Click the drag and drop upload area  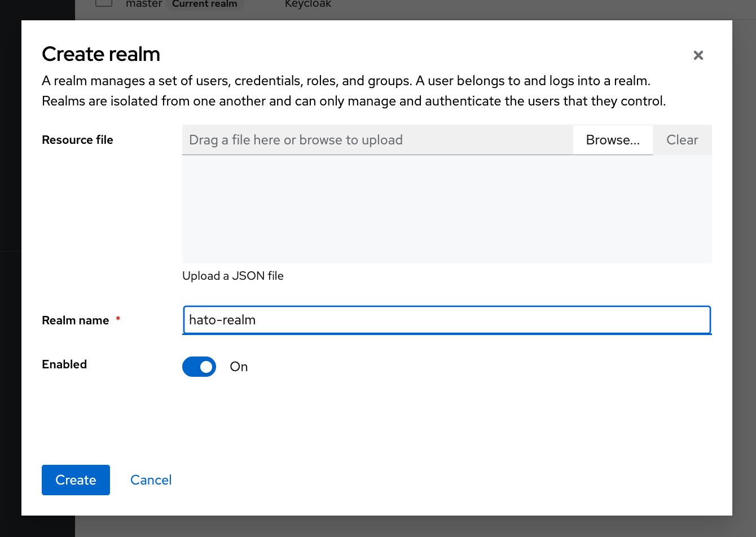pyautogui.click(x=377, y=140)
